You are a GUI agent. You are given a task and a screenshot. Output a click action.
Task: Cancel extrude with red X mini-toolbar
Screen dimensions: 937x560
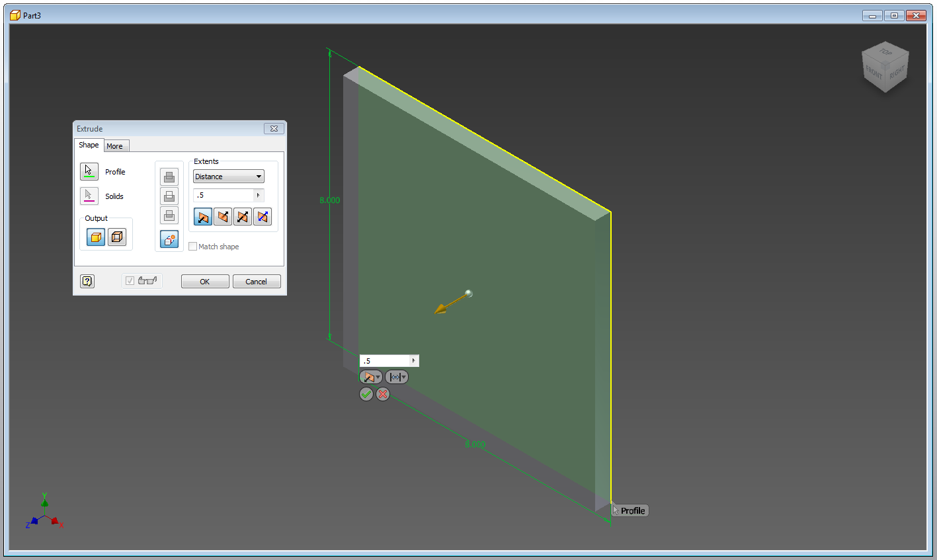pyautogui.click(x=383, y=394)
